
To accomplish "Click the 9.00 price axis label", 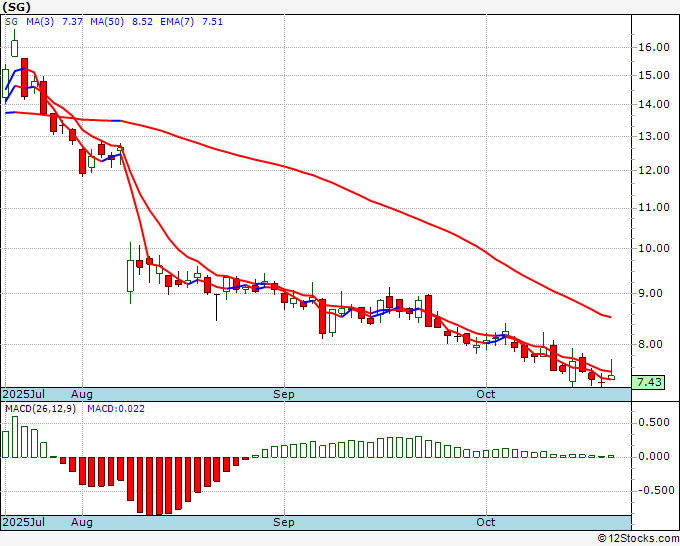I will coord(651,294).
